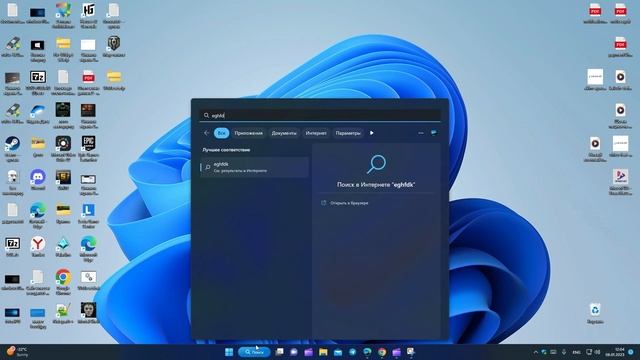640x360 pixels.
Task: Click into the search text field
Action: pos(320,116)
